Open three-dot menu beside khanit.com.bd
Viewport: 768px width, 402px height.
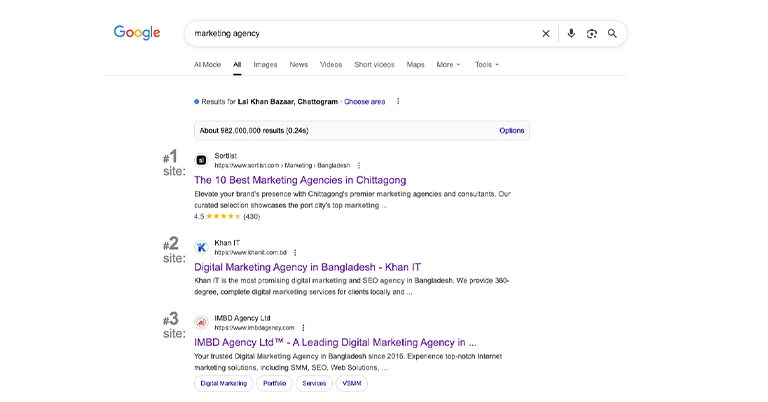tap(295, 253)
